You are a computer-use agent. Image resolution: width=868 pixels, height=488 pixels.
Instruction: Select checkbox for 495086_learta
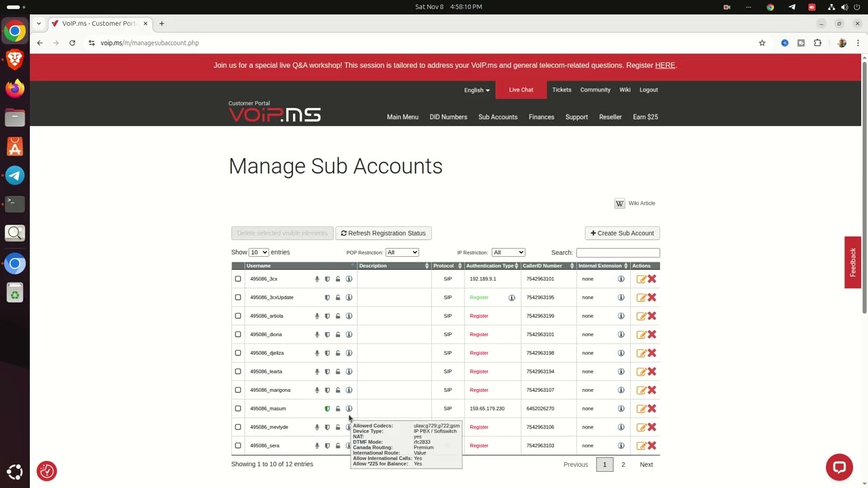[x=238, y=371]
